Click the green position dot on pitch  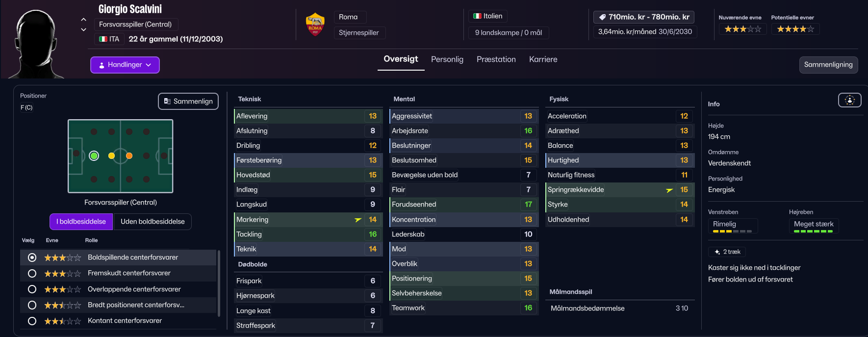tap(94, 156)
